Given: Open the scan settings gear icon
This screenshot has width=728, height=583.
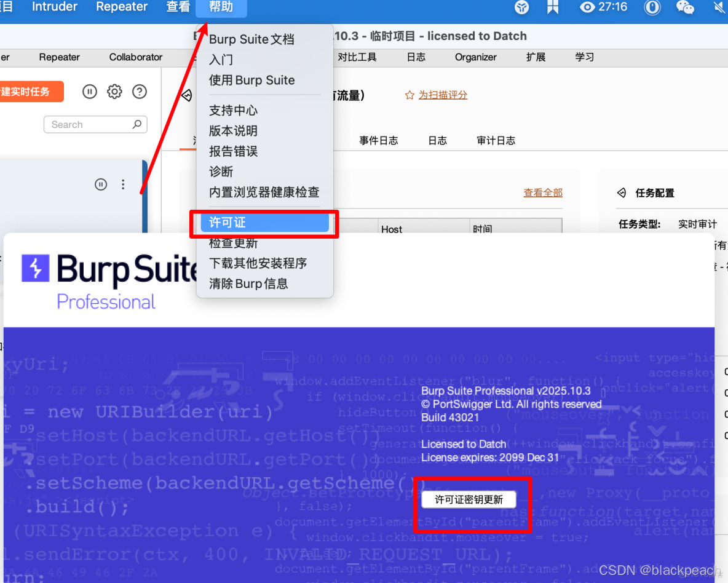Looking at the screenshot, I should point(114,91).
